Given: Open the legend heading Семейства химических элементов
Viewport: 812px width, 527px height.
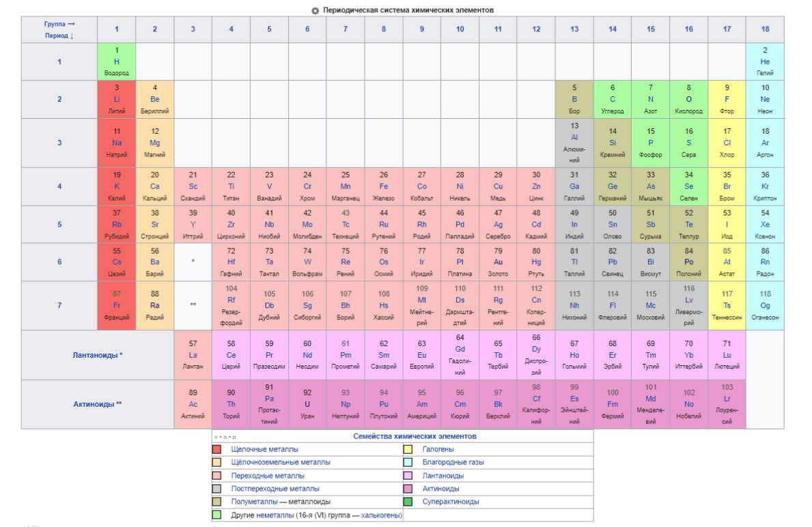Looking at the screenshot, I should (x=415, y=436).
